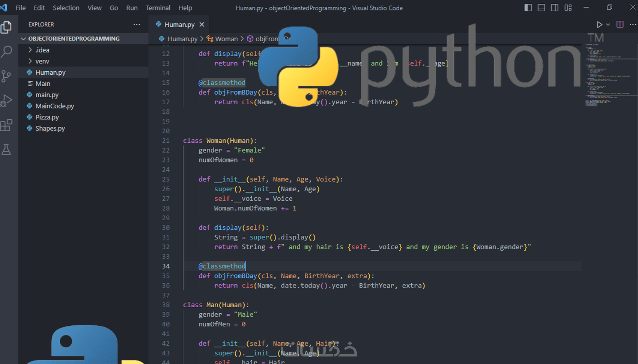Open the Run and Debug panel
This screenshot has height=364, width=638.
[x=7, y=100]
